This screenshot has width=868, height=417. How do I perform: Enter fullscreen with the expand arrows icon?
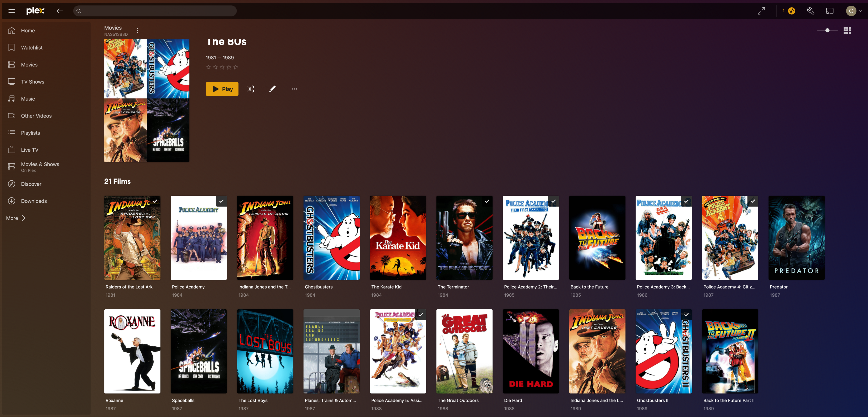tap(761, 11)
